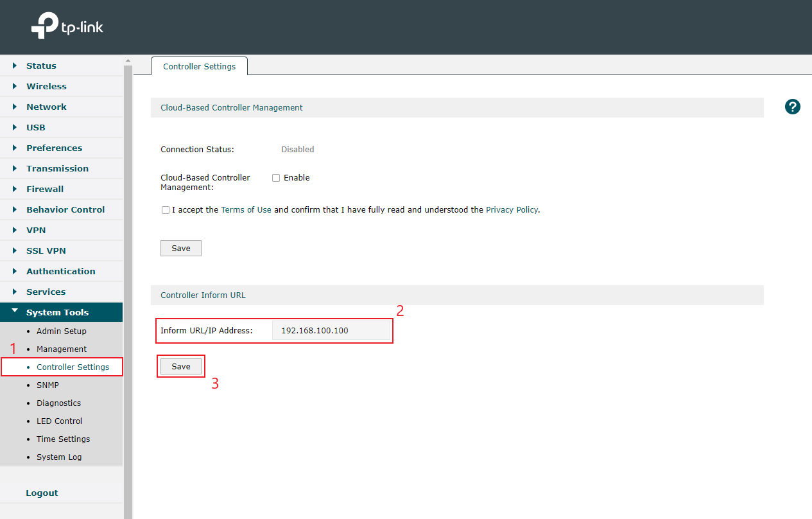This screenshot has width=812, height=519.
Task: Enable Cloud-Based Controller Management checkbox
Action: (276, 178)
